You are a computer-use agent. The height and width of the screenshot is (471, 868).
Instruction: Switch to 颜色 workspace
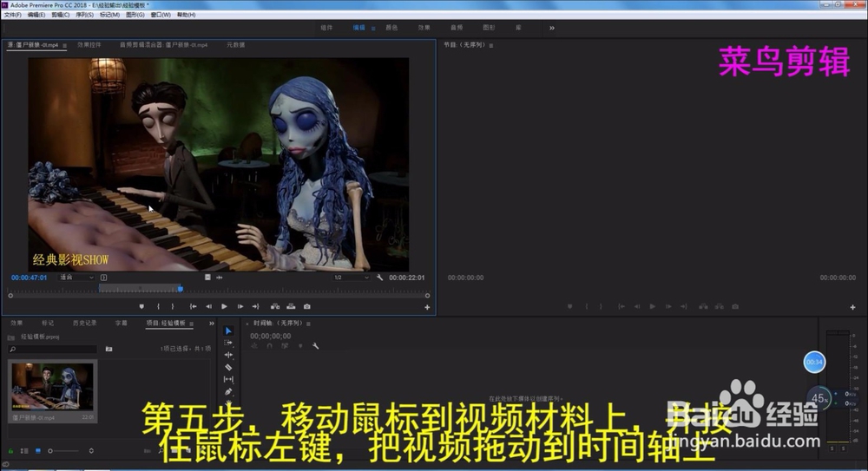point(391,28)
